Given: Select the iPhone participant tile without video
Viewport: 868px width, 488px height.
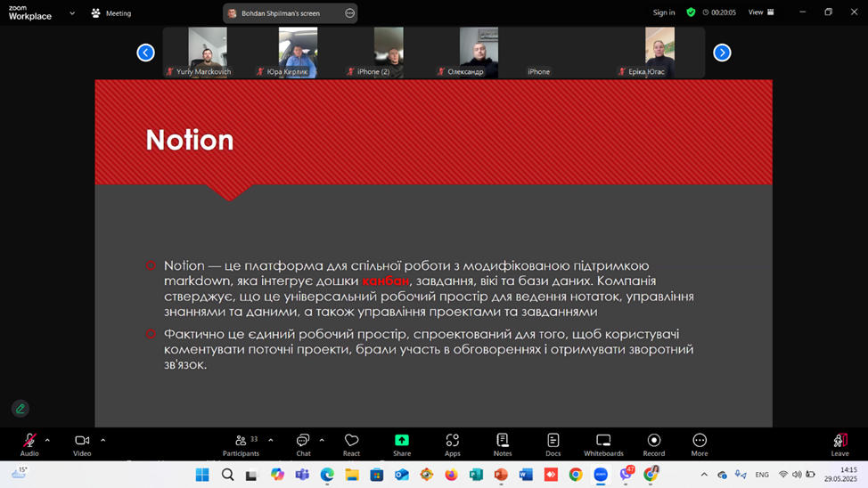Looking at the screenshot, I should click(569, 53).
